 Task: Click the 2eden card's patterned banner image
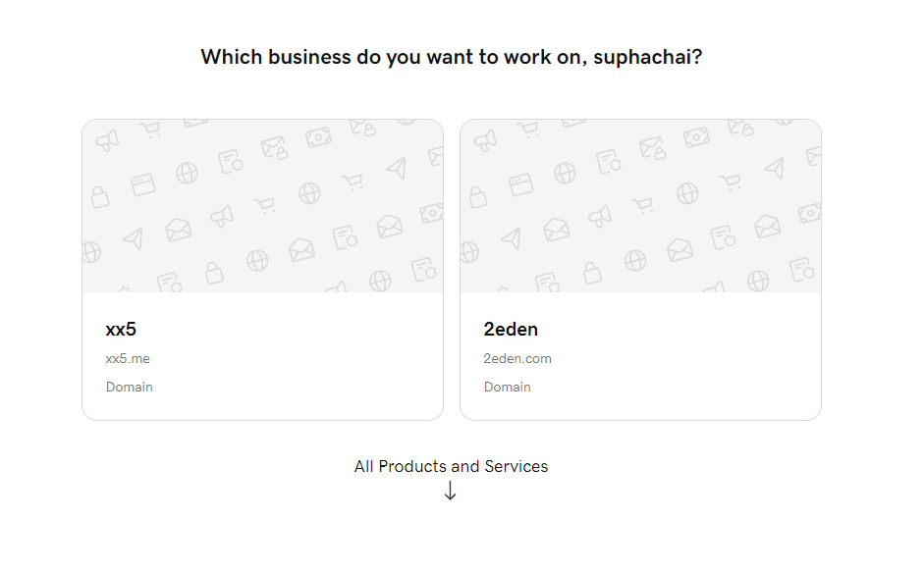640,206
